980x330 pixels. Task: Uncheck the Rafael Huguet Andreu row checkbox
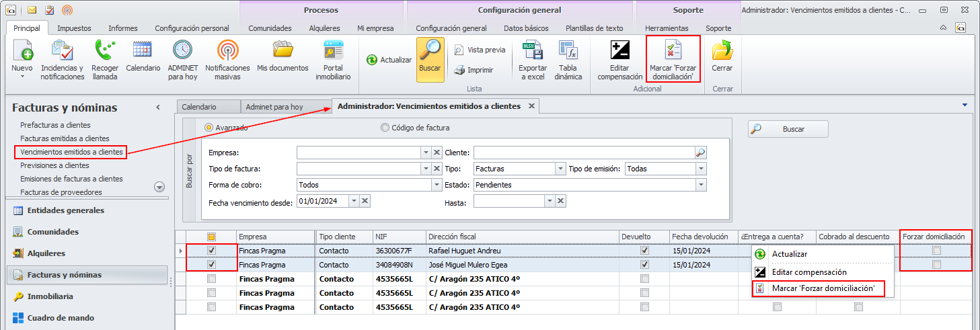point(212,251)
